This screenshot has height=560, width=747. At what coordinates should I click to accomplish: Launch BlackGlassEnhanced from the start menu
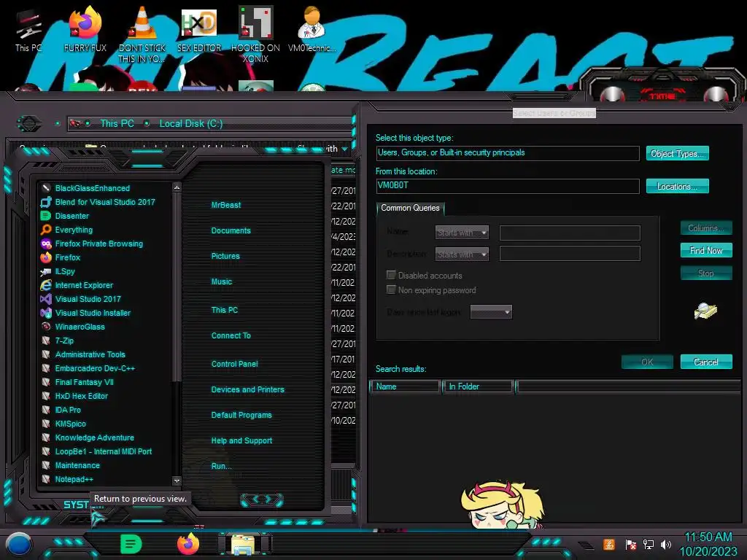[93, 188]
